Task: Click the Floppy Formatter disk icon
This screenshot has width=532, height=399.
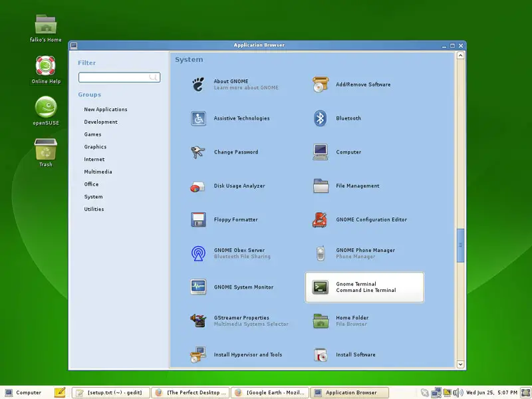Action: pos(198,219)
